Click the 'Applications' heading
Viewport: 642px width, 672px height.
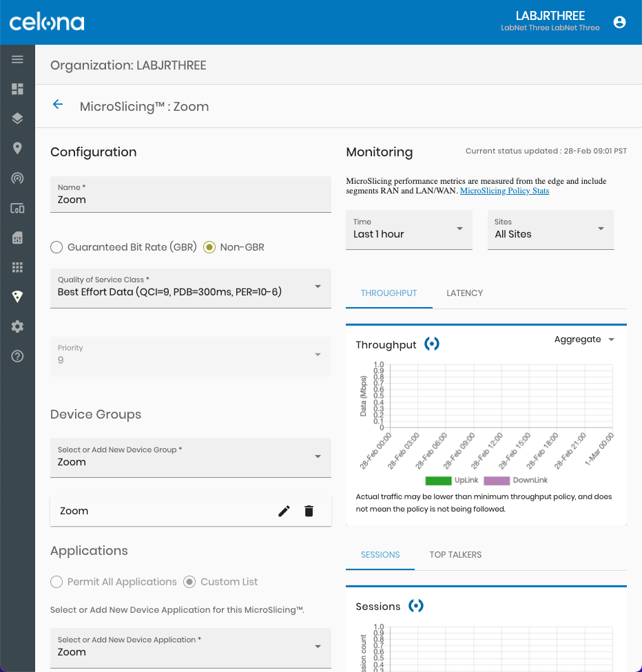[89, 551]
